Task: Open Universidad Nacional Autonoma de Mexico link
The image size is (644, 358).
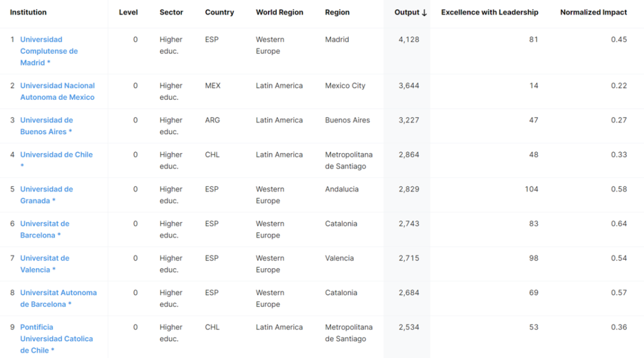Action: click(57, 91)
